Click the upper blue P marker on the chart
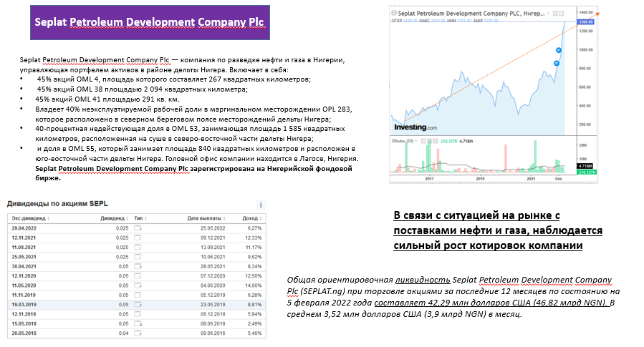 pyautogui.click(x=559, y=51)
